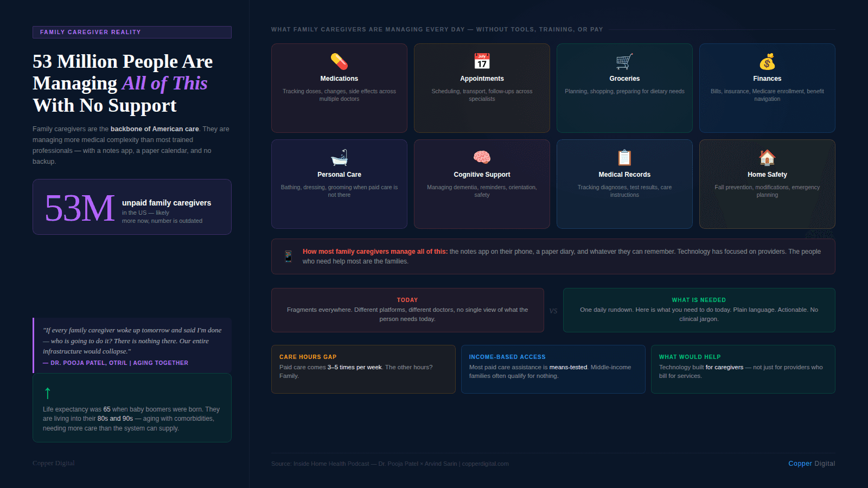Click the money bag icon above Finances
The height and width of the screenshot is (488, 868).
767,61
